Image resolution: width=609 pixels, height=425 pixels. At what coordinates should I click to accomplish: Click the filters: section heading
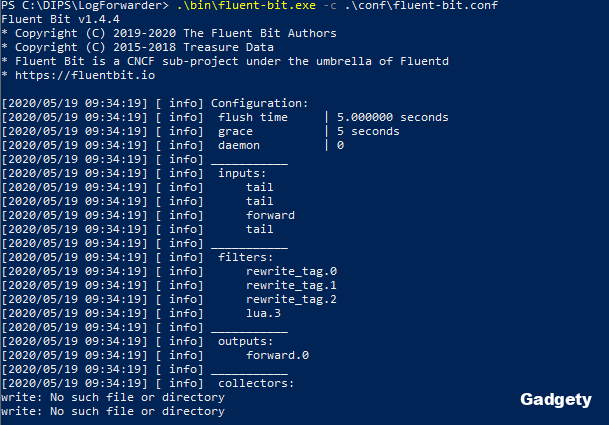tap(247, 257)
